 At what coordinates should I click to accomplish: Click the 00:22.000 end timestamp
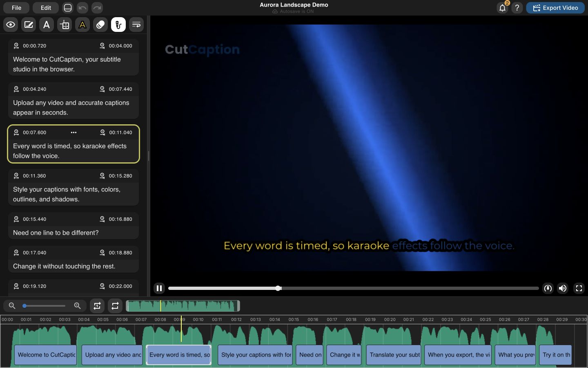click(120, 286)
